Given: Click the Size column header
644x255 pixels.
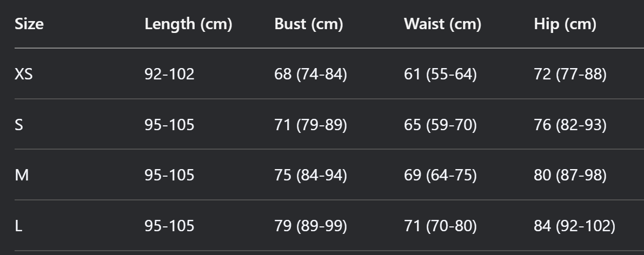Looking at the screenshot, I should (29, 24).
